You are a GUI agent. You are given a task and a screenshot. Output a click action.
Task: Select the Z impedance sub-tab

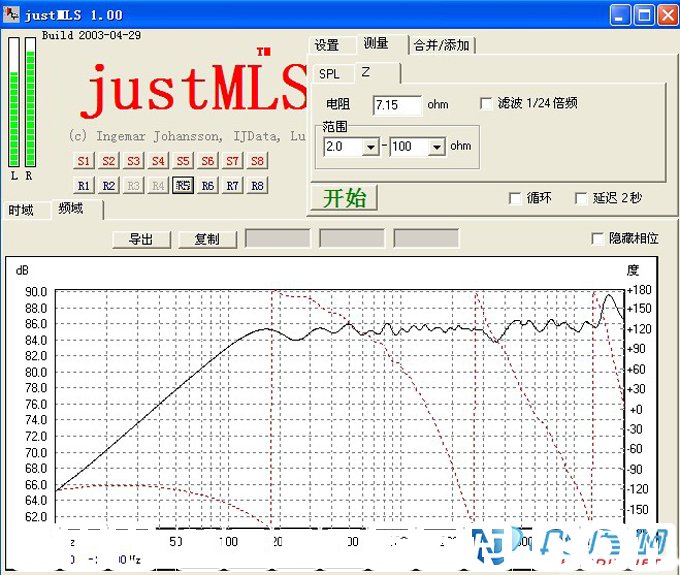coord(376,72)
